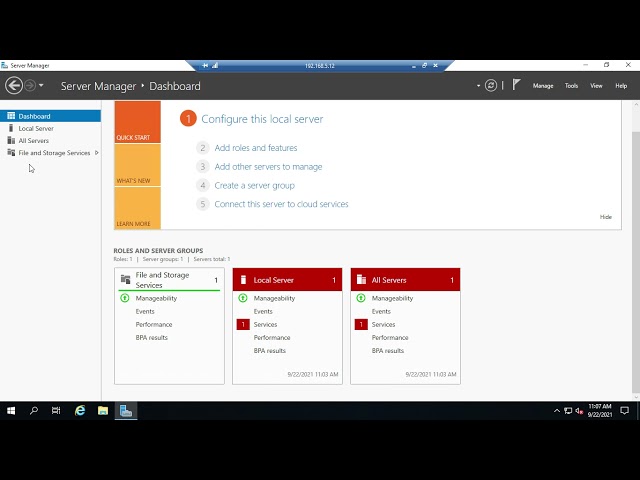Click Events in Local Server tile
The width and height of the screenshot is (640, 480).
pos(263,311)
